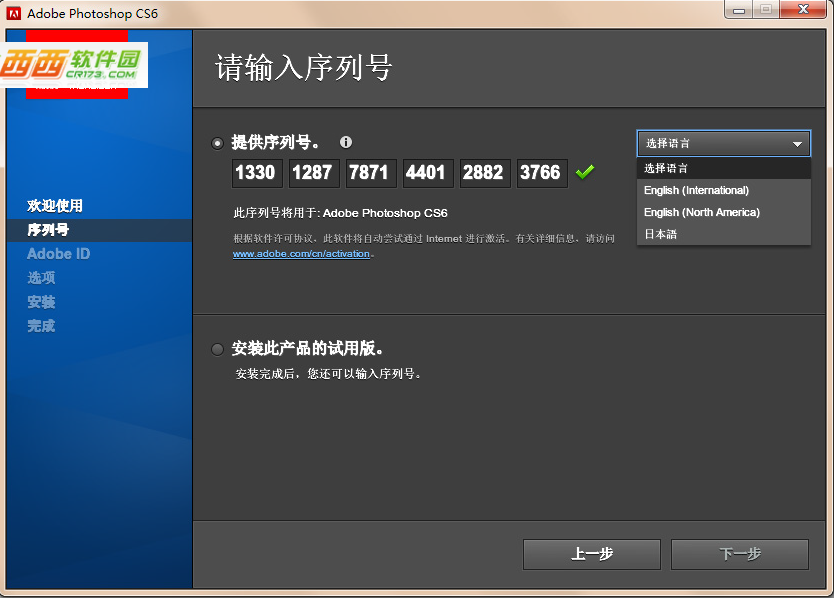Click serial number field containing 7871
Viewport: 834px width, 598px height.
tap(371, 173)
